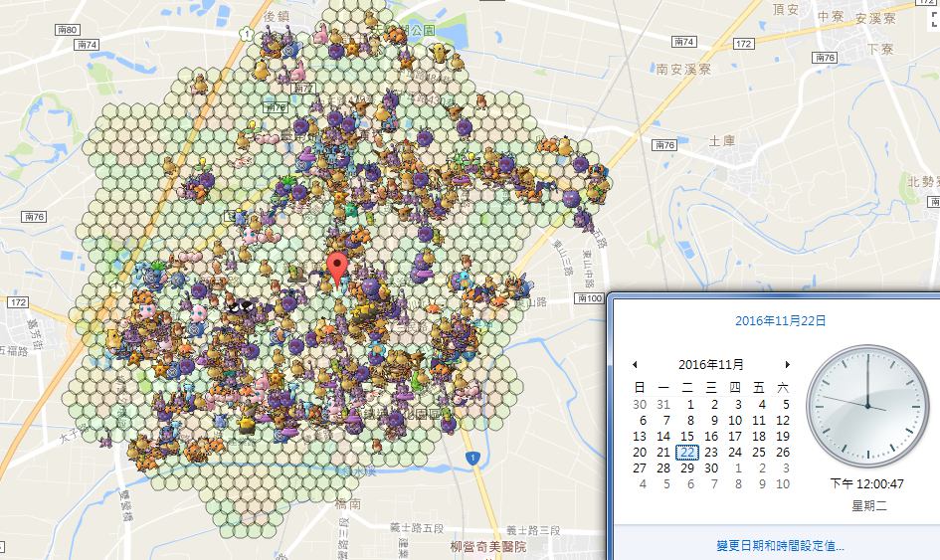Click the 下午 12:00:47 time text
Image resolution: width=940 pixels, height=560 pixels.
[x=867, y=483]
